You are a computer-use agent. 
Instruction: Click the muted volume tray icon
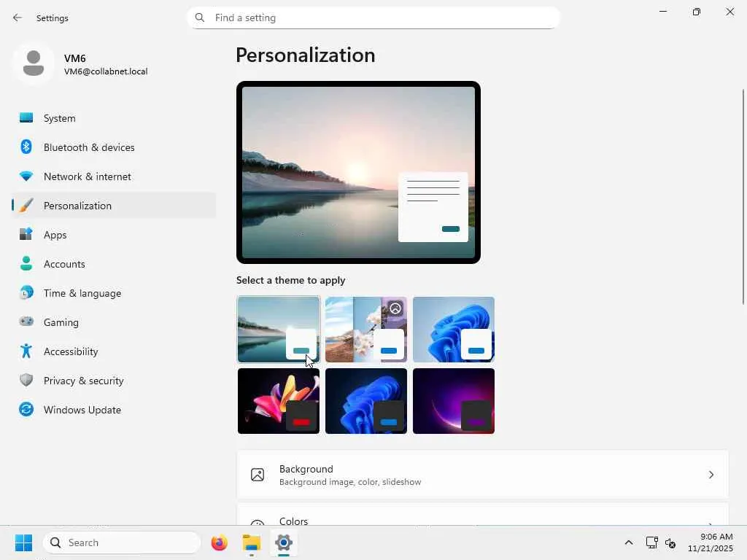point(670,542)
